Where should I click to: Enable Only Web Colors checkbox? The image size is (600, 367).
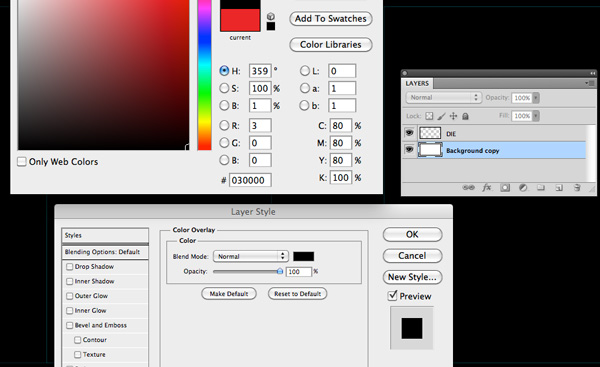pyautogui.click(x=22, y=161)
